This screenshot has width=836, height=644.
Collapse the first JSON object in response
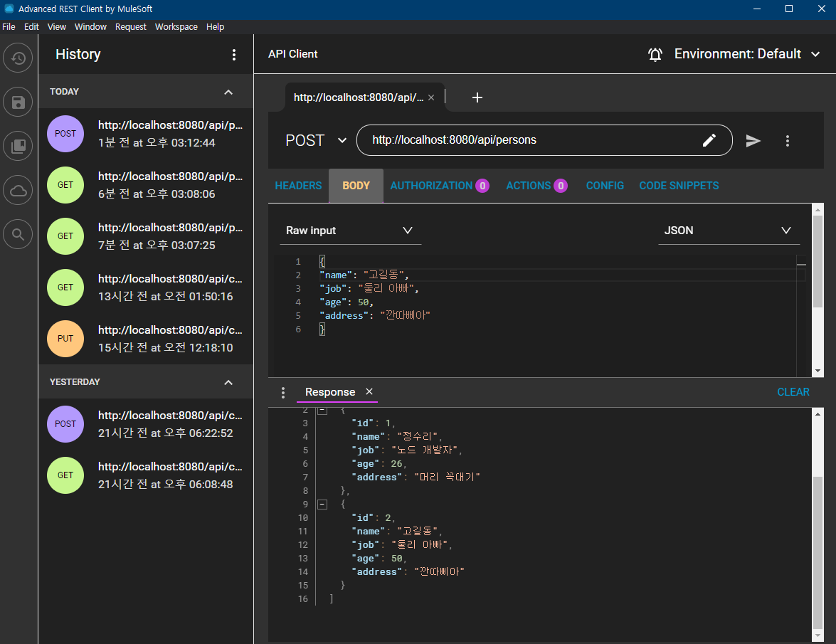tap(322, 410)
